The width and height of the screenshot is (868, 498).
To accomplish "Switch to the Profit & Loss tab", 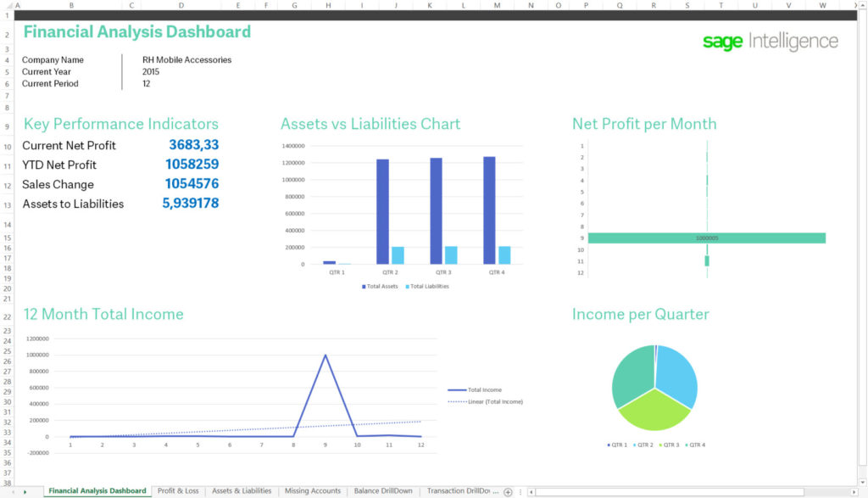I will pos(179,490).
